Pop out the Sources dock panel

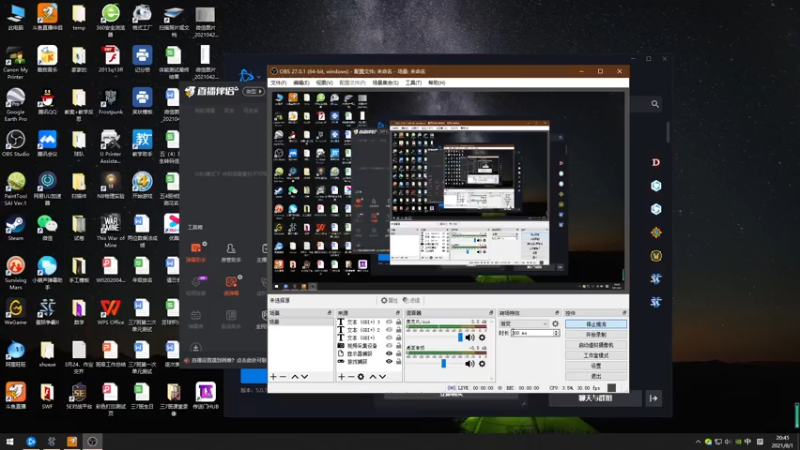pos(398,313)
